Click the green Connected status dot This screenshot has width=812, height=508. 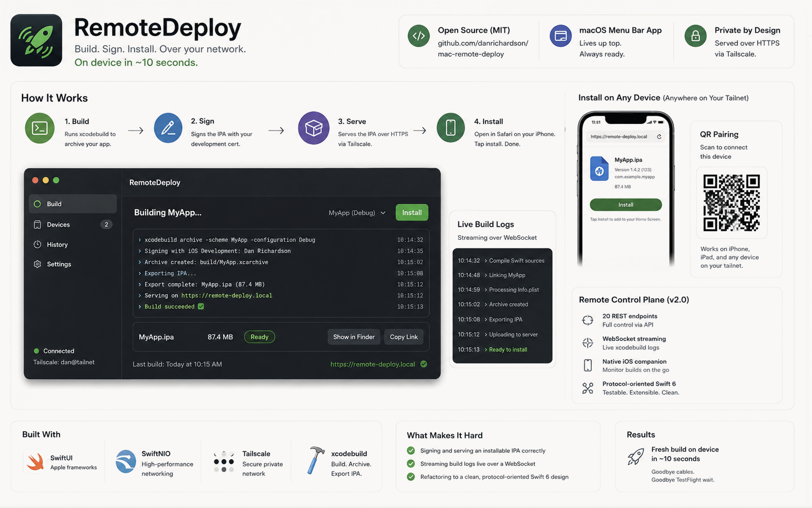pos(37,351)
